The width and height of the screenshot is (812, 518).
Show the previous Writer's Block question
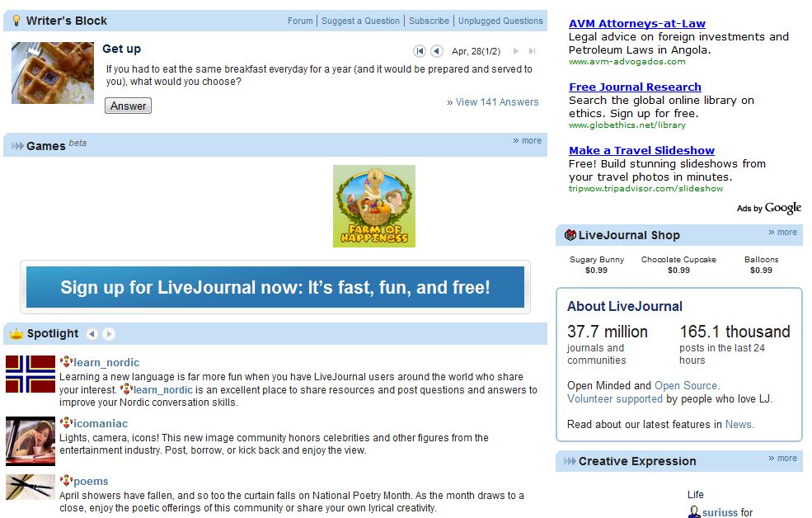pyautogui.click(x=437, y=51)
